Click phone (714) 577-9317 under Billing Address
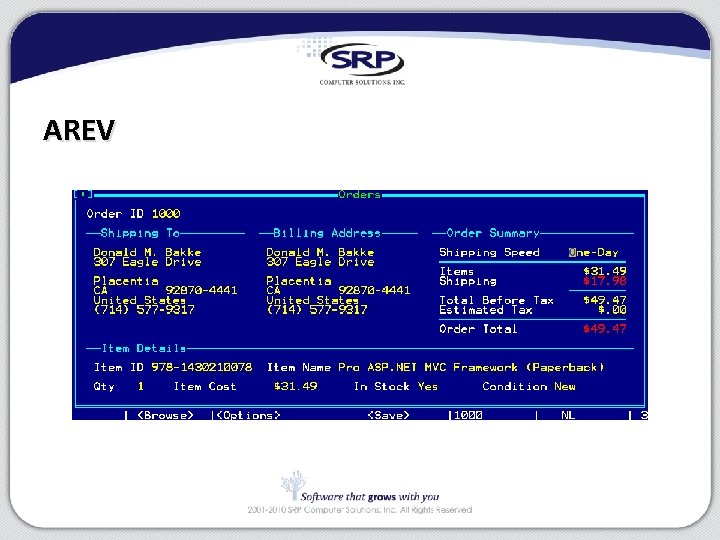The width and height of the screenshot is (720, 540). pos(317,309)
